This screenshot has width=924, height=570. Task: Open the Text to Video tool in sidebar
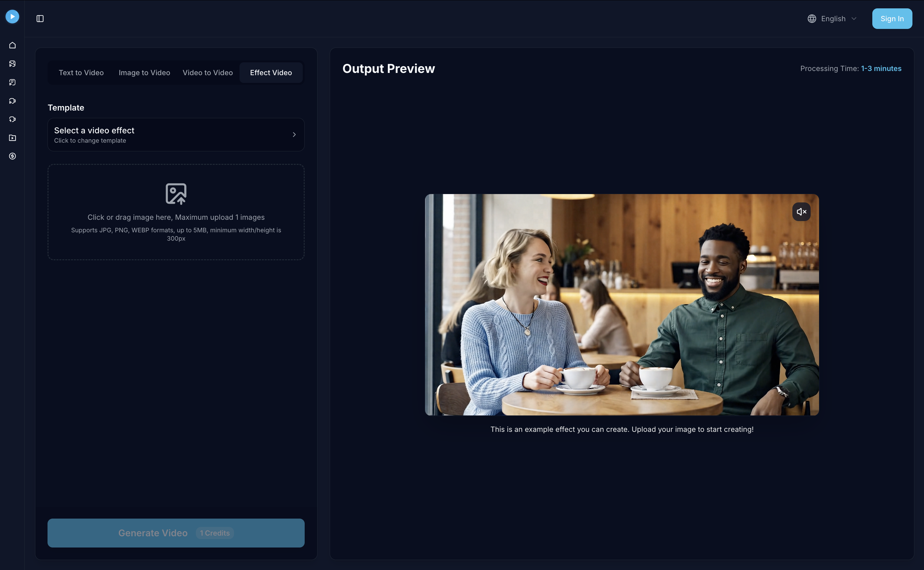(x=13, y=82)
